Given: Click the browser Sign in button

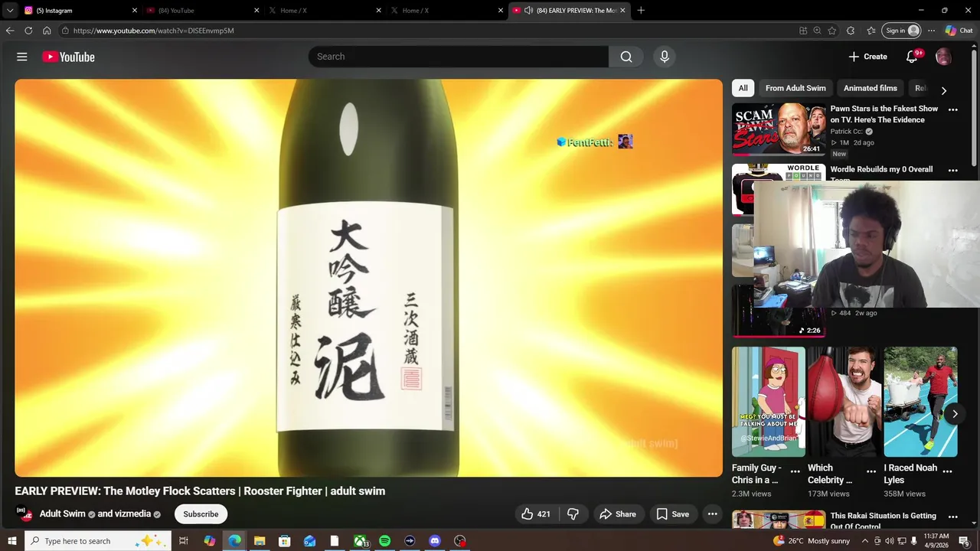Looking at the screenshot, I should [901, 31].
